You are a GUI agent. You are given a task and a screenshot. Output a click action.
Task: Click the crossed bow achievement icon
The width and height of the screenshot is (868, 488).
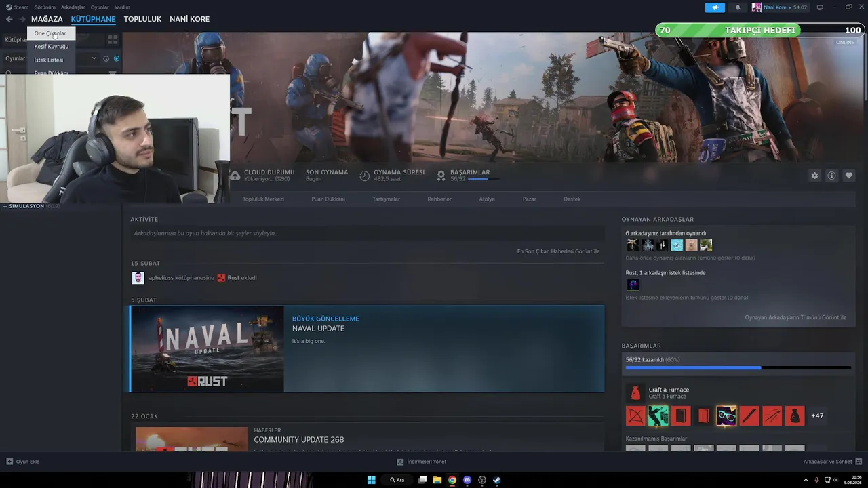tap(635, 415)
